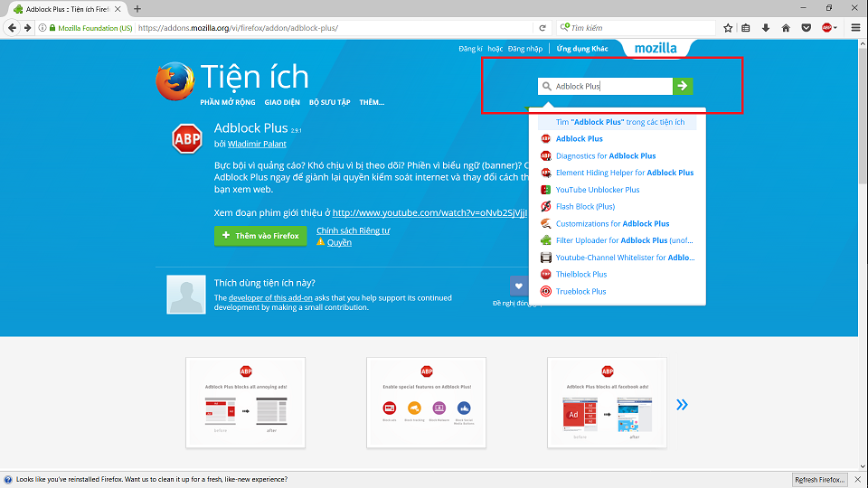868x488 pixels.
Task: Show site information icon in address bar
Action: (42, 28)
